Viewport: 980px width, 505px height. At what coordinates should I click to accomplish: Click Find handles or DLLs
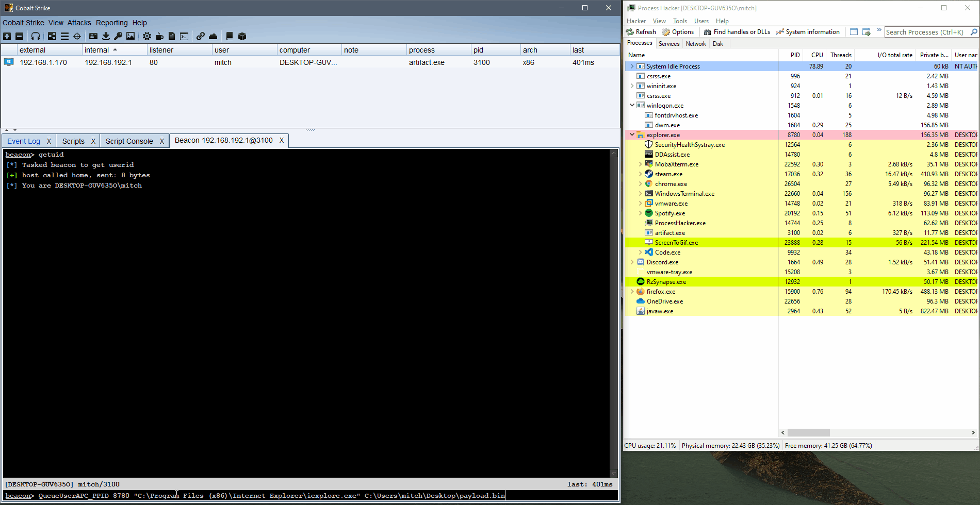(737, 32)
